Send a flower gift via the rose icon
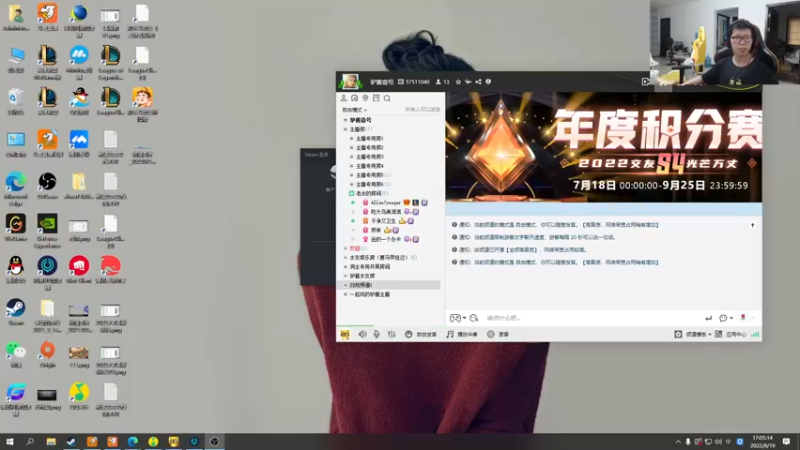 pyautogui.click(x=743, y=317)
